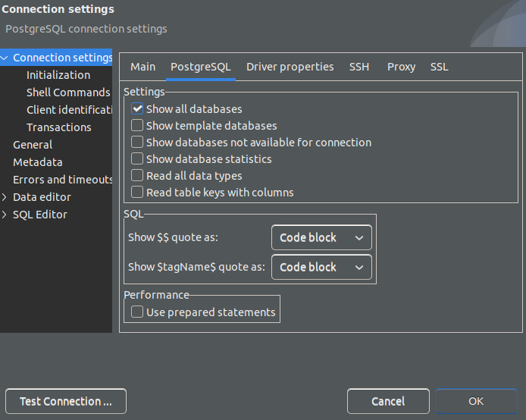Image resolution: width=526 pixels, height=420 pixels.
Task: Enable Show database statistics checkbox
Action: (137, 159)
